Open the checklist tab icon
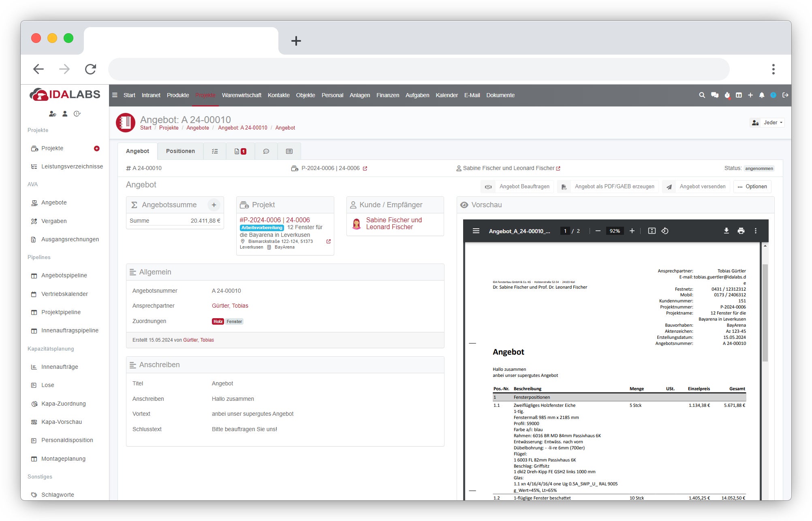This screenshot has height=521, width=812. (x=215, y=151)
